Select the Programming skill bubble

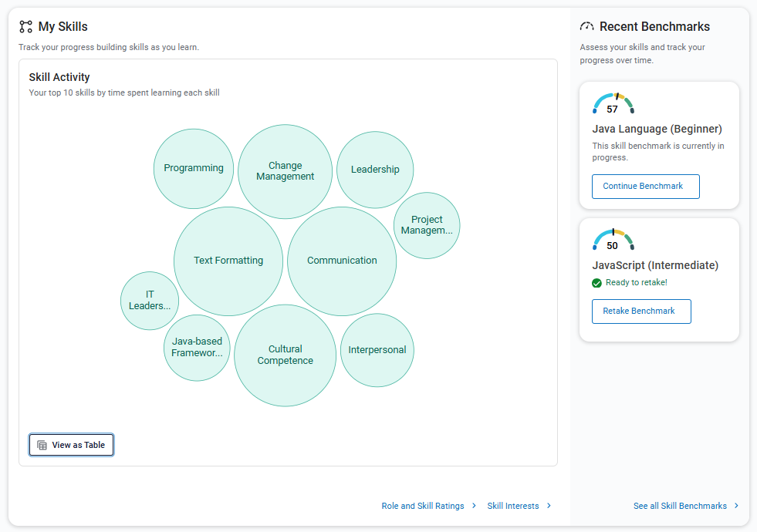(x=194, y=168)
